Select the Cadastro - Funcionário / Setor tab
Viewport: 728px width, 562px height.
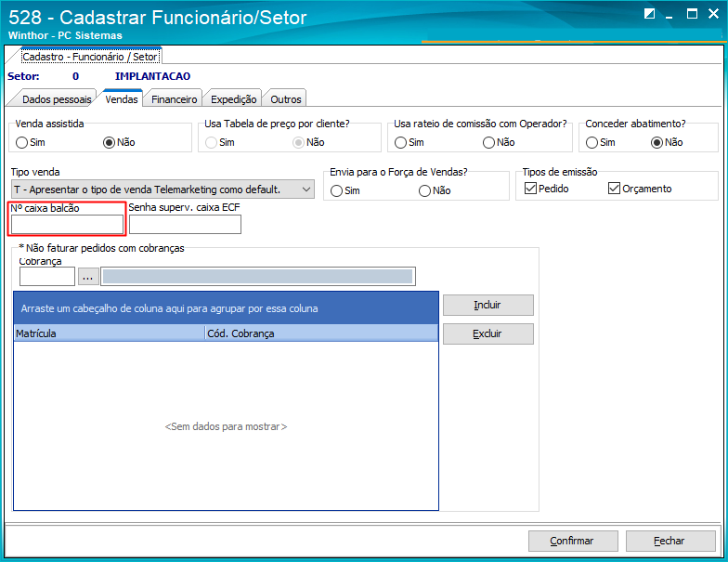click(91, 57)
